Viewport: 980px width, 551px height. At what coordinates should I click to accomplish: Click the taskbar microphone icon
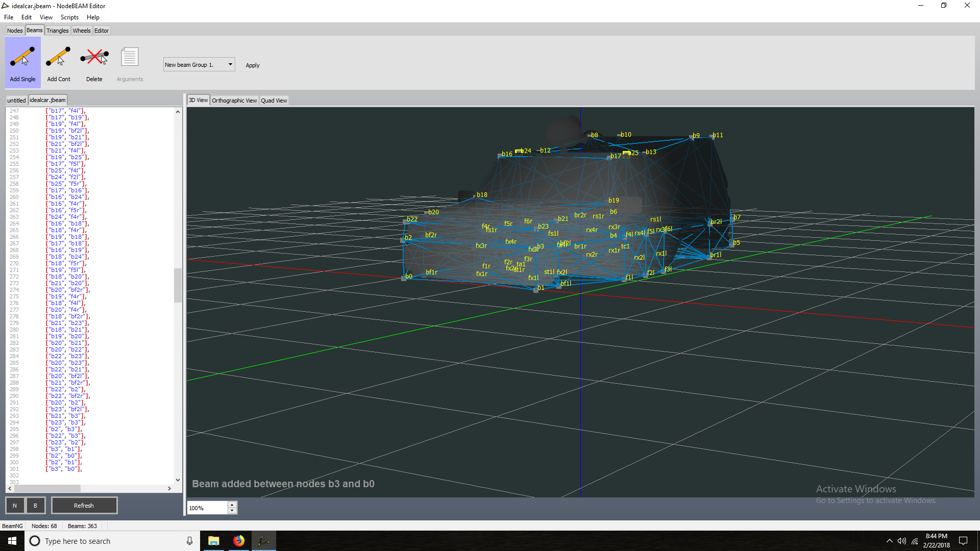coord(189,541)
